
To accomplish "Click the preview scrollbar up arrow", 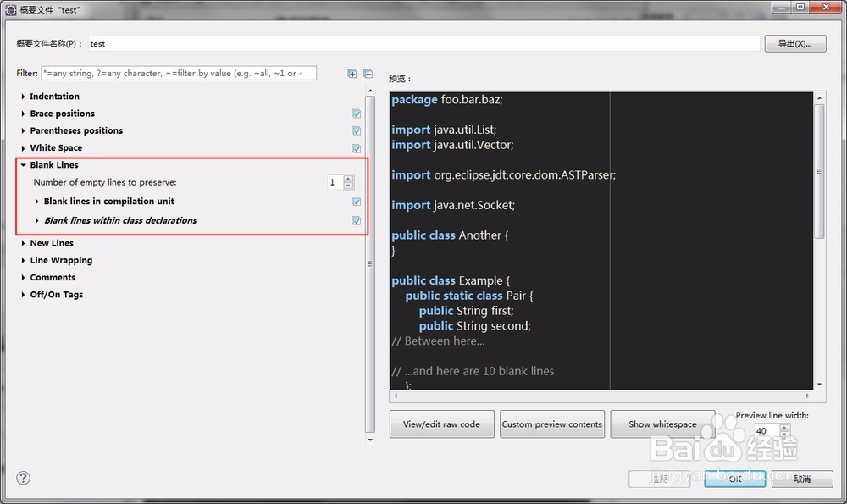I will tap(819, 97).
